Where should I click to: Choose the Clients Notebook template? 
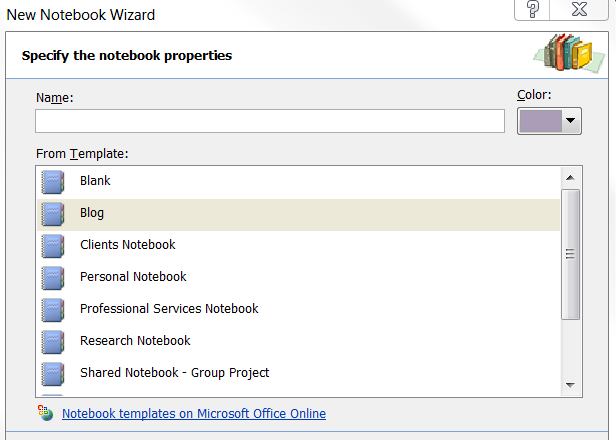click(x=298, y=246)
